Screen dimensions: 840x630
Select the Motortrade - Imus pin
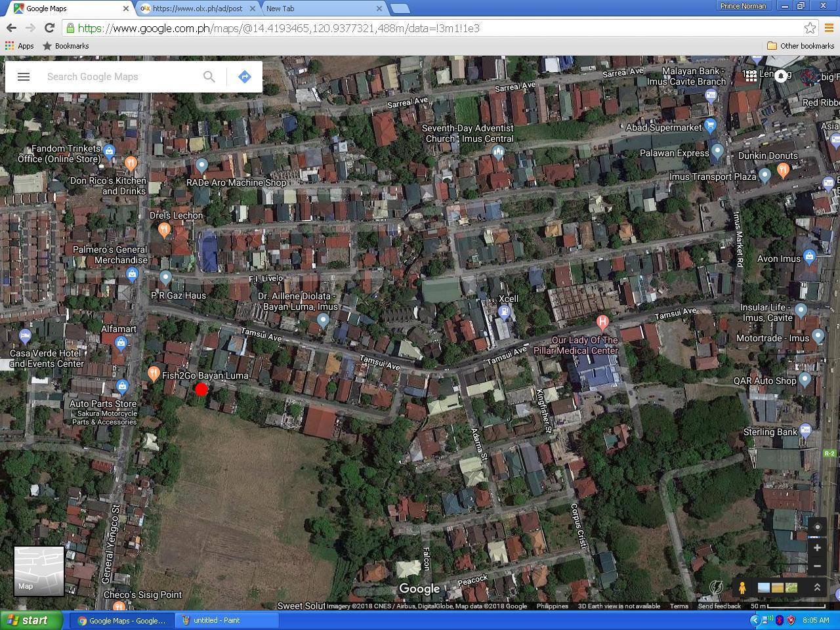click(x=818, y=336)
